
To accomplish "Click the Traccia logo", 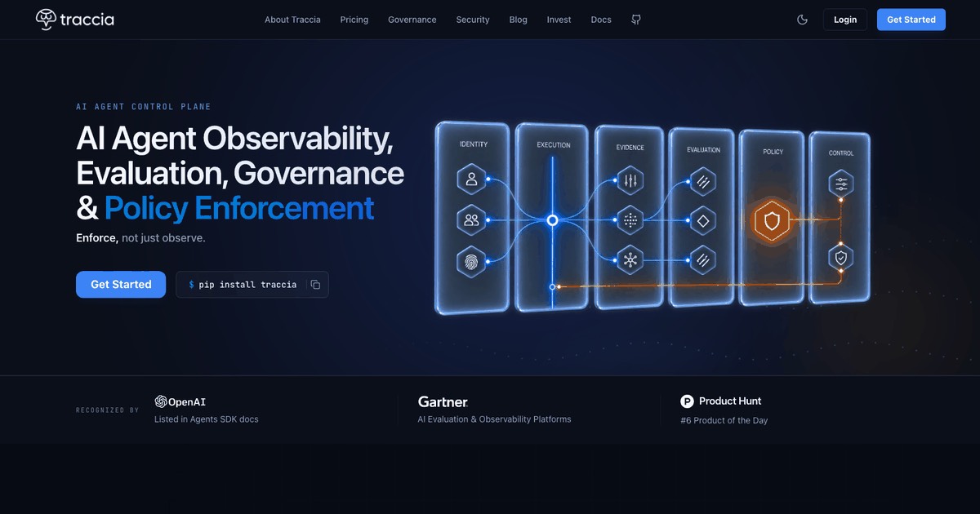I will [x=75, y=20].
